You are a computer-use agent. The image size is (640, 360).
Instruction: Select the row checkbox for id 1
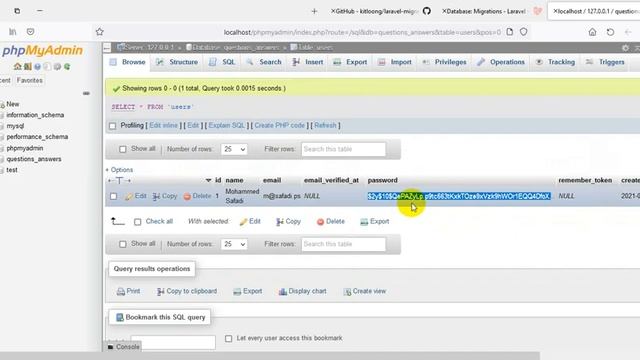113,196
